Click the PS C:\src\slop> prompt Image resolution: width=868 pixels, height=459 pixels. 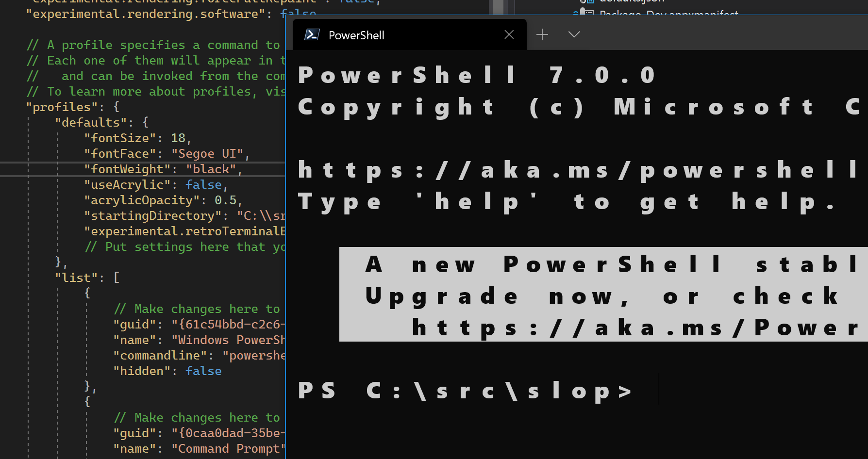[x=465, y=390]
